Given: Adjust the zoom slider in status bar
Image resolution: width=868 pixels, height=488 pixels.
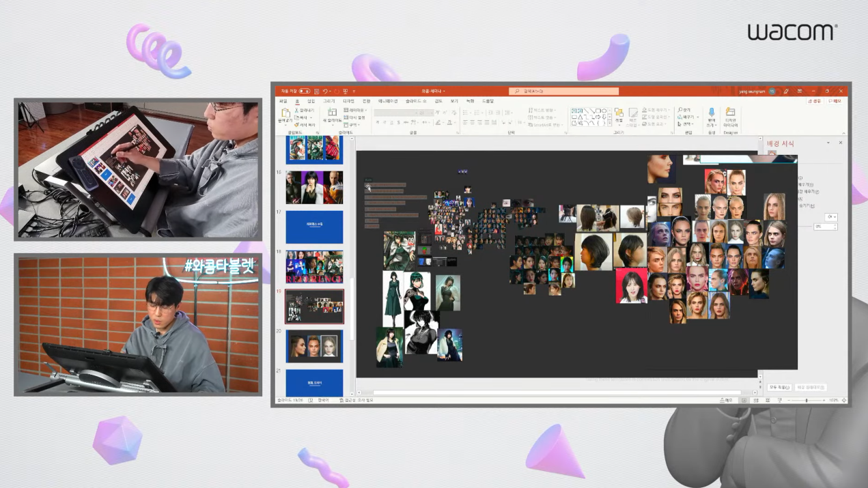Looking at the screenshot, I should click(x=807, y=400).
